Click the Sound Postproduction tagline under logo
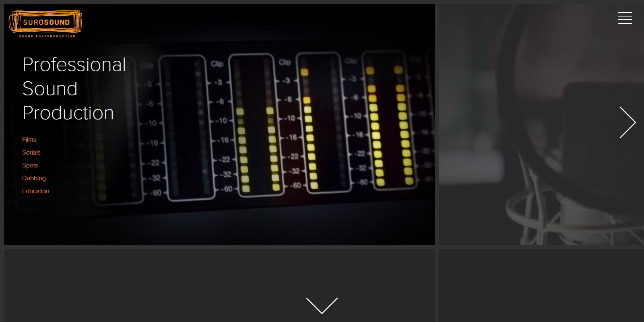 pyautogui.click(x=47, y=36)
